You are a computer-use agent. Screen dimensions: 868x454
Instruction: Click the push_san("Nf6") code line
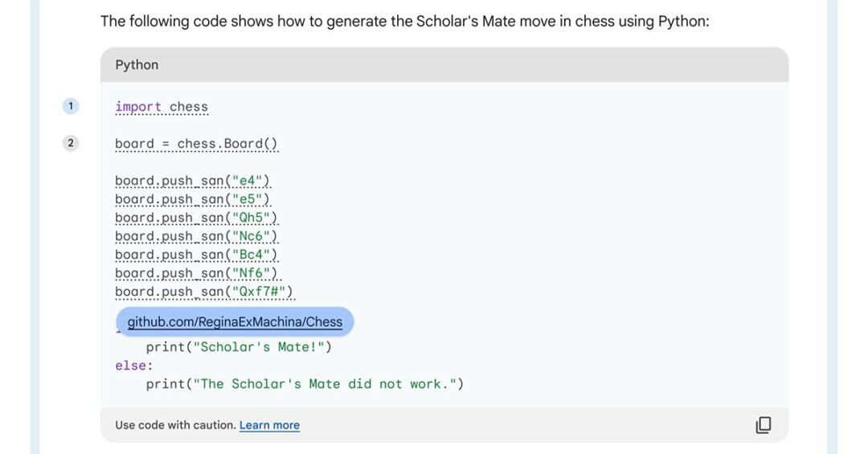(x=196, y=273)
